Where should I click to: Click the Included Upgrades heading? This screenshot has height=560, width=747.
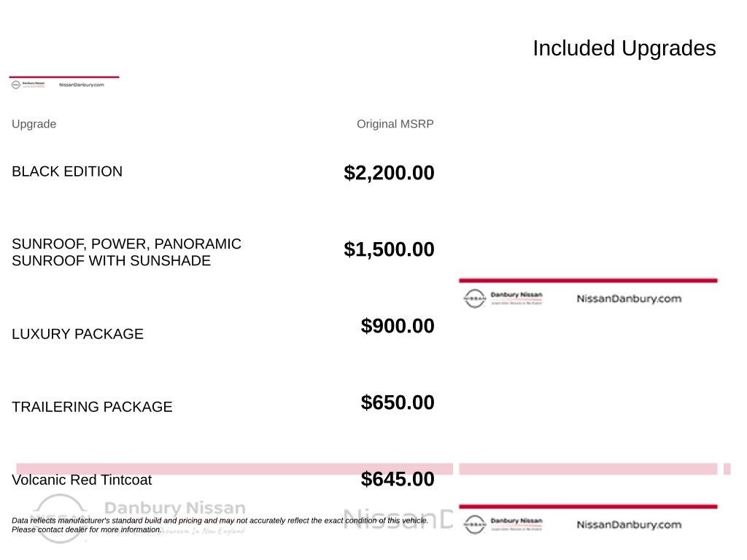pyautogui.click(x=624, y=48)
